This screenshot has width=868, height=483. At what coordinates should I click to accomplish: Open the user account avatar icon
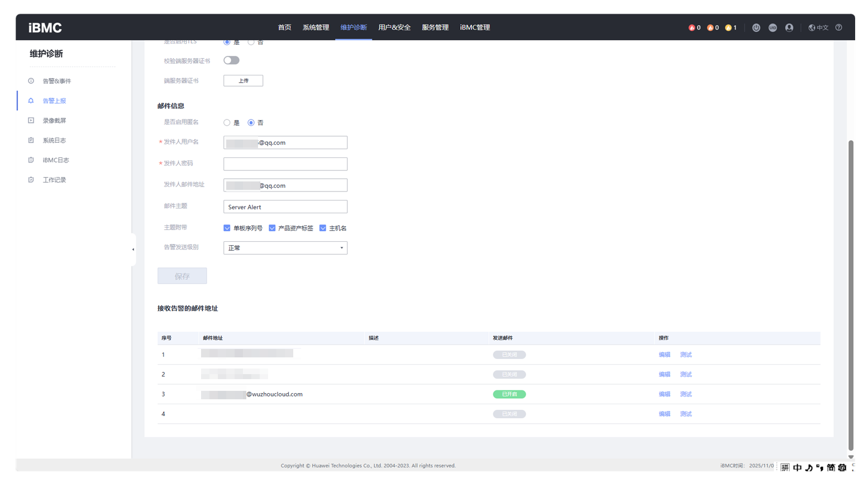click(x=789, y=27)
